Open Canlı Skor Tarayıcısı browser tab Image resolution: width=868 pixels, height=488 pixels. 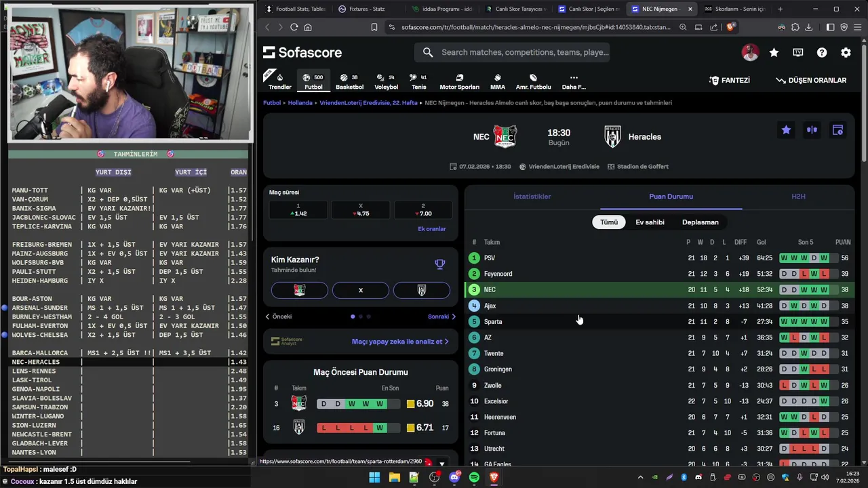[x=514, y=9]
